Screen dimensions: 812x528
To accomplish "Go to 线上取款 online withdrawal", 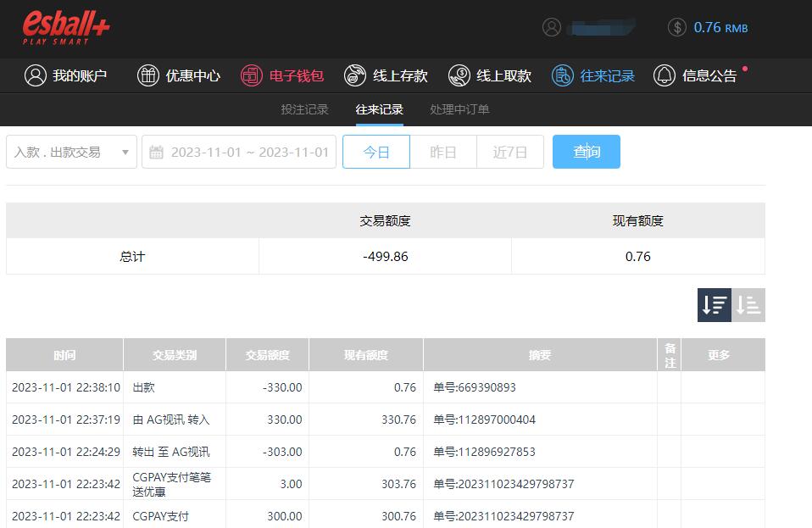I will pos(490,75).
